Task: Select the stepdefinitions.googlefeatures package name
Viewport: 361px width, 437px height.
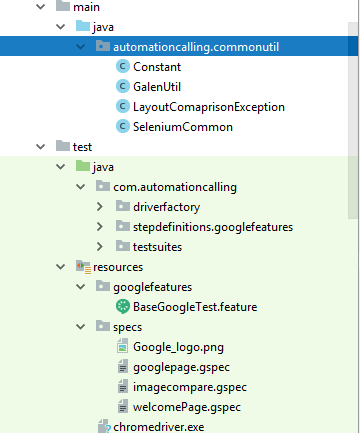Action: click(x=213, y=227)
